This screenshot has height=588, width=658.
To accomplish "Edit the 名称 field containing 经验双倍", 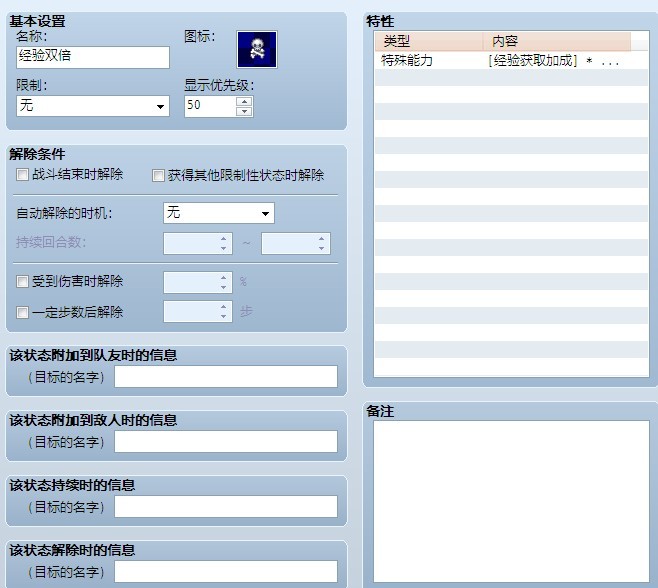I will (x=93, y=57).
